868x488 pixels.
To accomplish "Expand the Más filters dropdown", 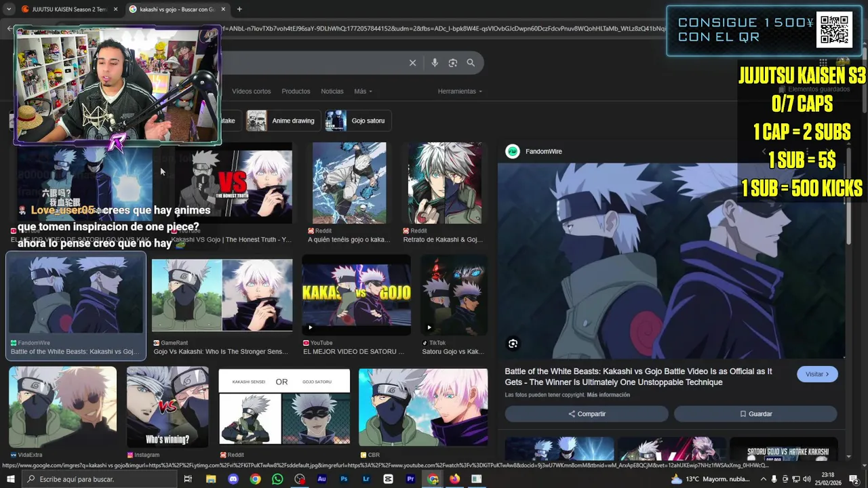I will (363, 91).
